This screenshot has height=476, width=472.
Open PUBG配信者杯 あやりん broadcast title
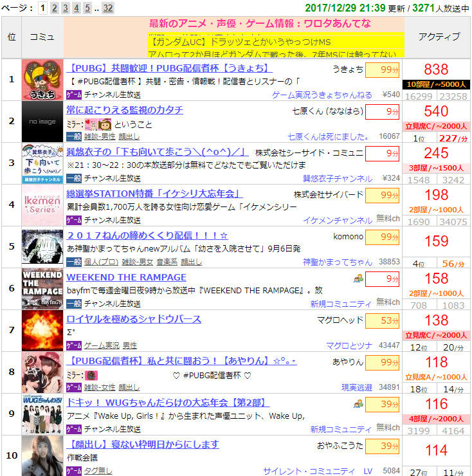[181, 361]
